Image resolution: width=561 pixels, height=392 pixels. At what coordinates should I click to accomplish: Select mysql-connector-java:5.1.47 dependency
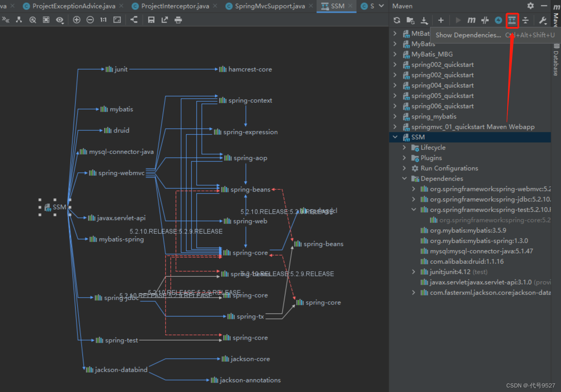tap(481, 251)
